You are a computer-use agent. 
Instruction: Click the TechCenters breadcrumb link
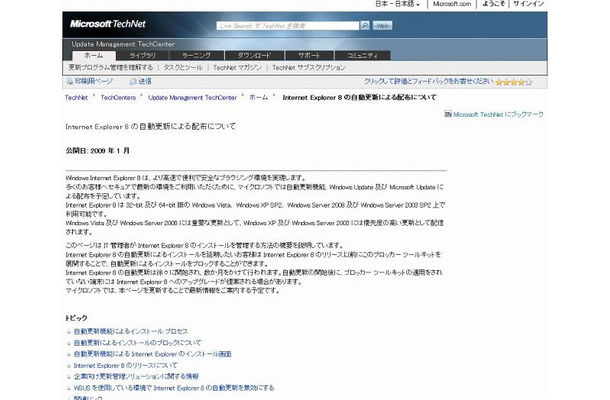pyautogui.click(x=118, y=98)
